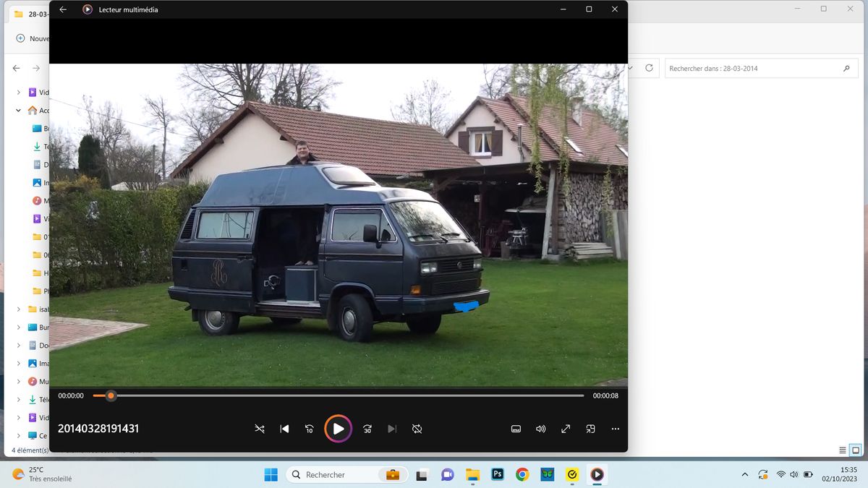Toggle shuffle mode in media player

260,429
